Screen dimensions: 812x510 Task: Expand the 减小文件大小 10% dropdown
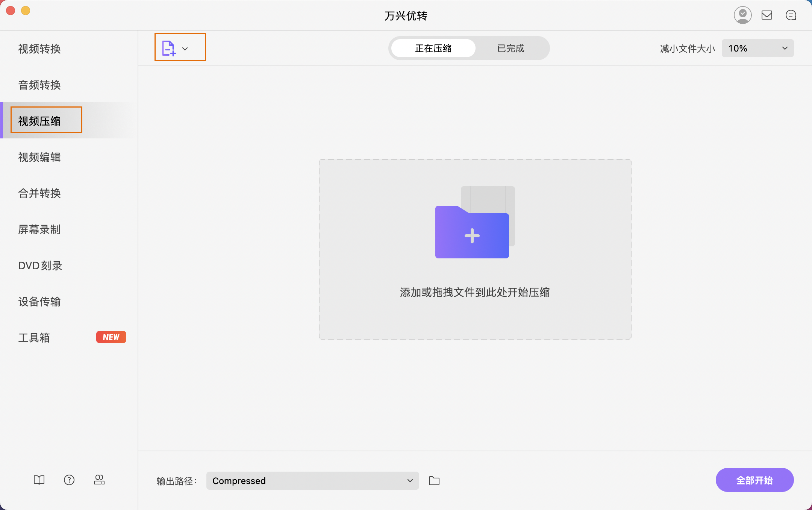click(x=757, y=48)
